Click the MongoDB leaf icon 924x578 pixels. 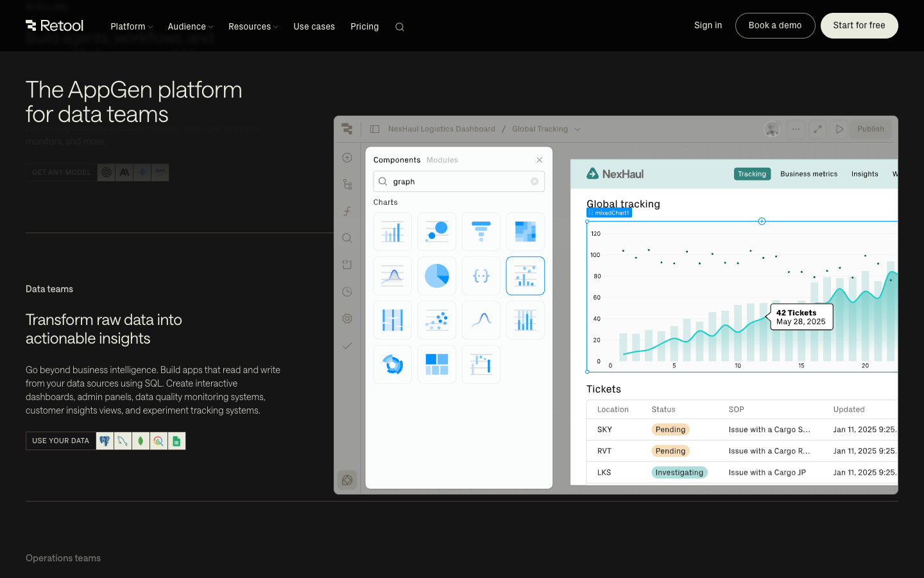[141, 441]
